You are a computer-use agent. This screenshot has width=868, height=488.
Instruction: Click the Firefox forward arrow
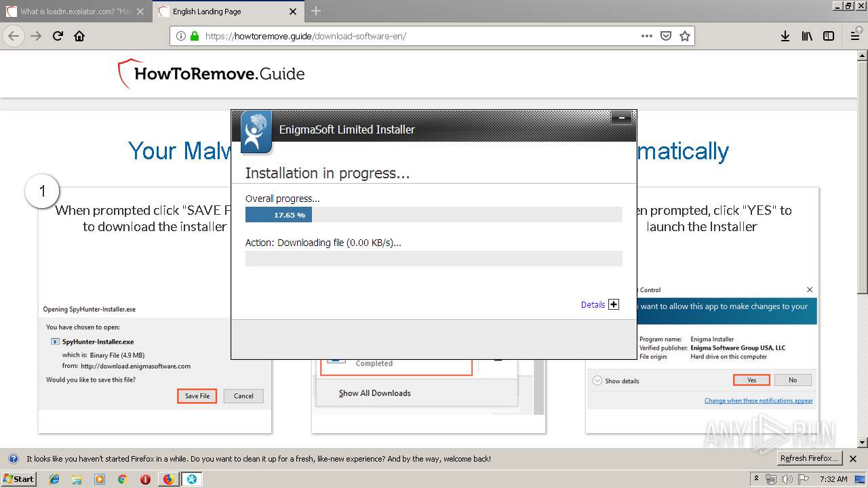pyautogui.click(x=37, y=36)
